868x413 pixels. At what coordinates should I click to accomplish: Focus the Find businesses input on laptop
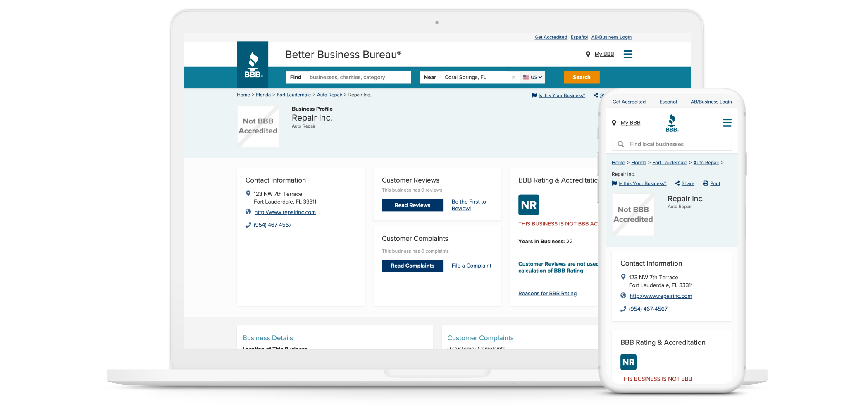tap(348, 77)
